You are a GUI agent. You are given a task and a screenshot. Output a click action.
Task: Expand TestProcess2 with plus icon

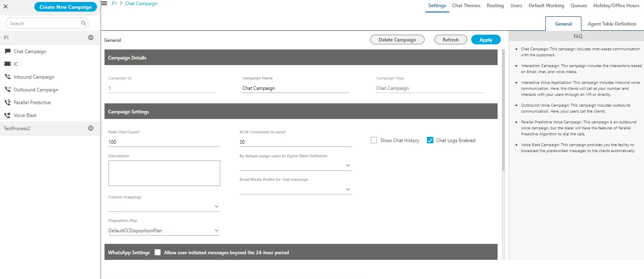tap(91, 128)
